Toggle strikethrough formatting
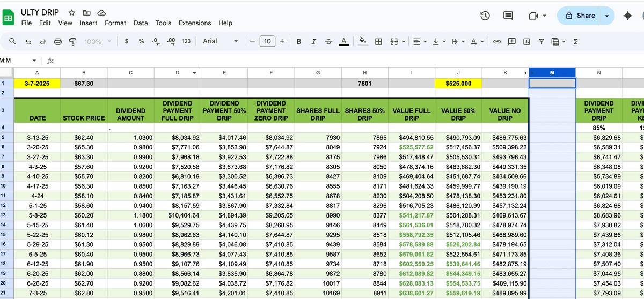The height and width of the screenshot is (299, 644). (x=328, y=41)
